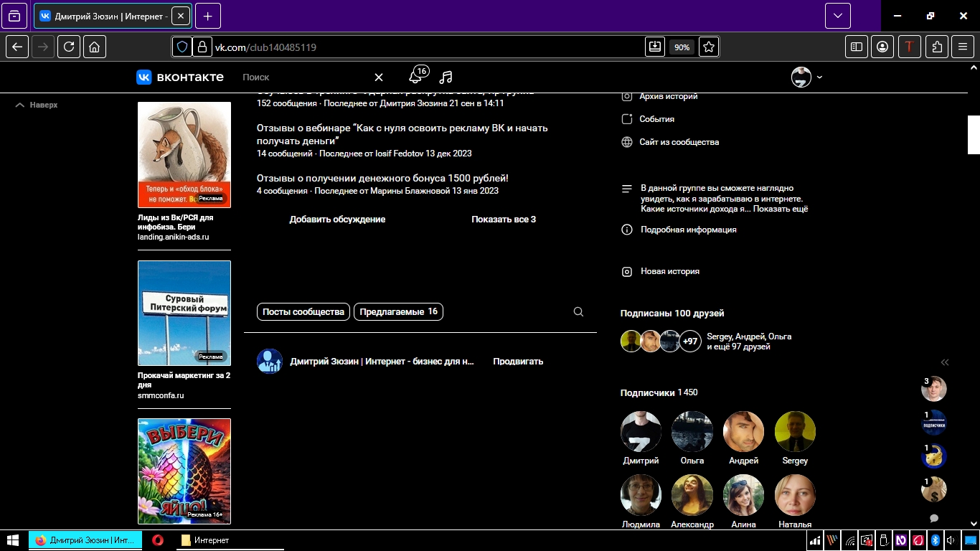Open browser downloads icon
Image resolution: width=980 pixels, height=551 pixels.
(654, 47)
